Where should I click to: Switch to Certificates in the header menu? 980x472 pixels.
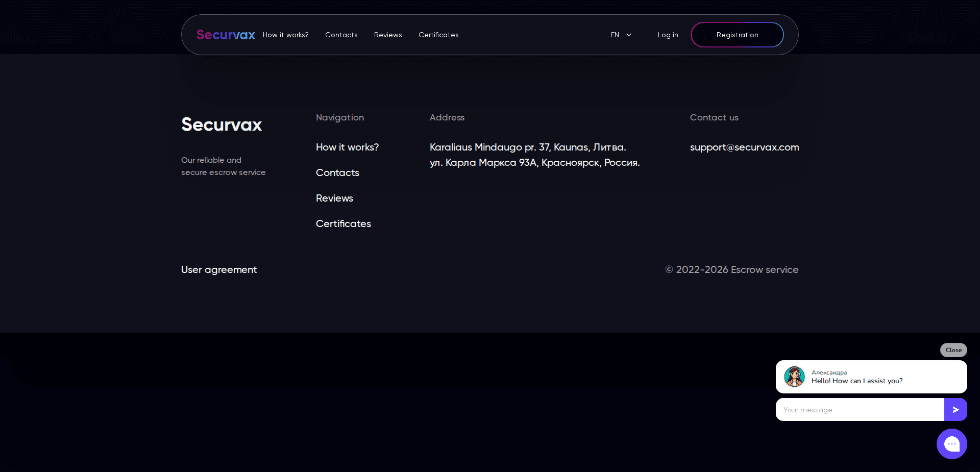(x=438, y=35)
